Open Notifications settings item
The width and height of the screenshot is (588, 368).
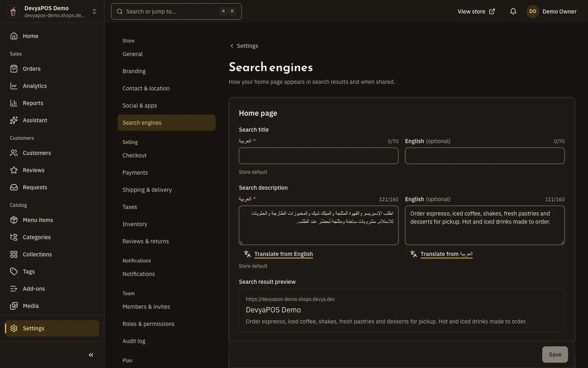[x=167, y=274]
